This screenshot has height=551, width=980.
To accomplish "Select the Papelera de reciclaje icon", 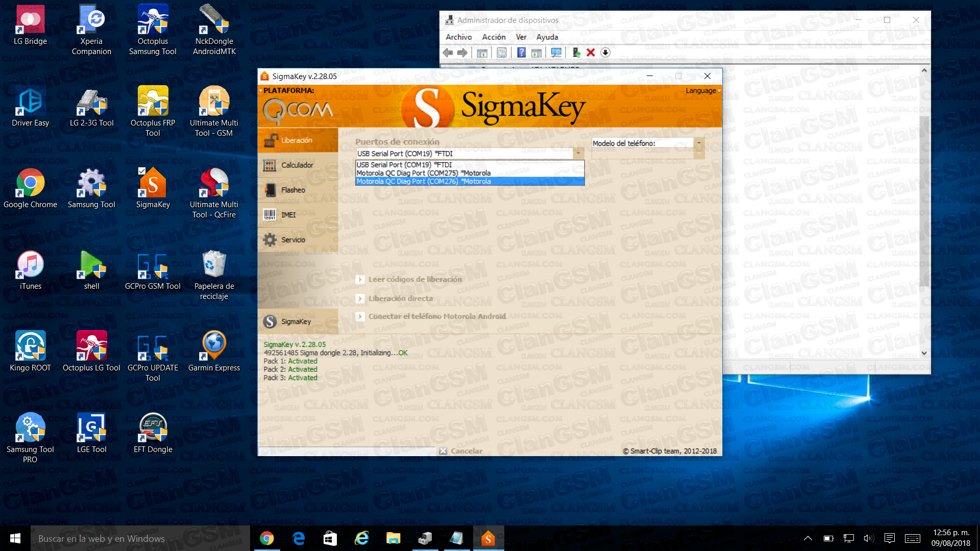I will 214,275.
